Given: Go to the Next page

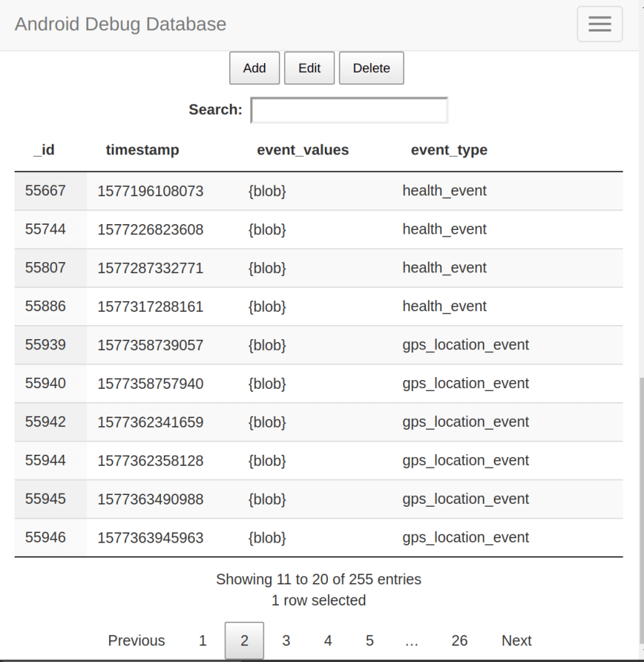Looking at the screenshot, I should [x=517, y=641].
